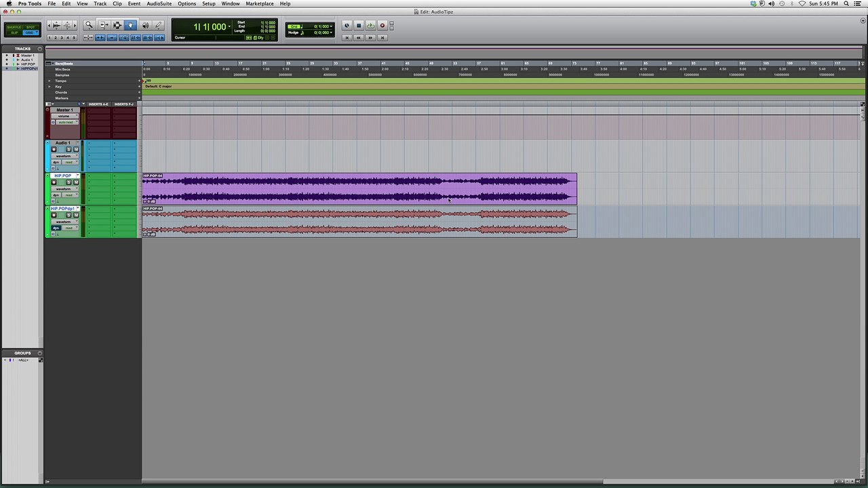
Task: Mute the HIP.POP track
Action: pos(76,182)
